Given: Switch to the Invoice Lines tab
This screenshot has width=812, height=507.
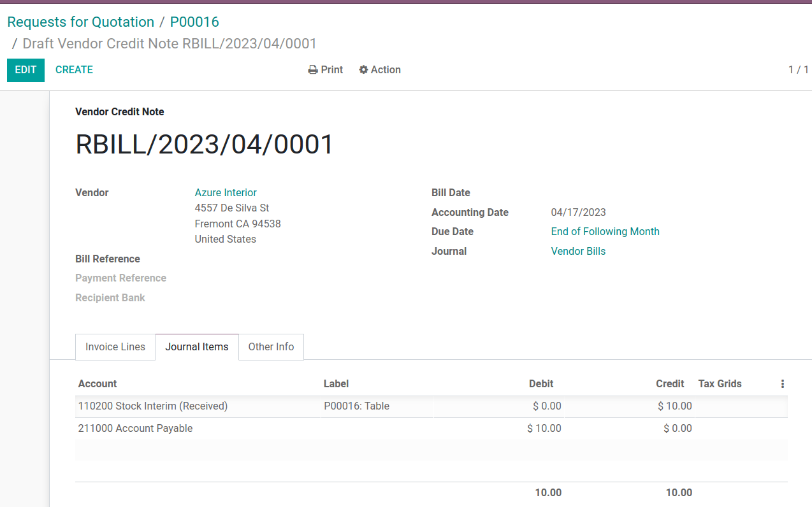Looking at the screenshot, I should (115, 347).
